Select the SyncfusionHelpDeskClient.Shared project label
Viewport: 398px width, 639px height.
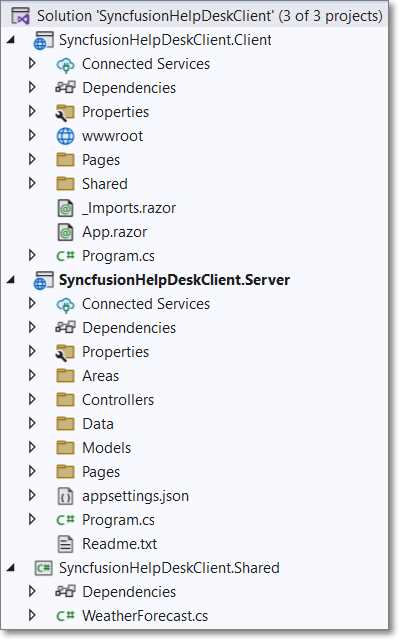pyautogui.click(x=169, y=568)
